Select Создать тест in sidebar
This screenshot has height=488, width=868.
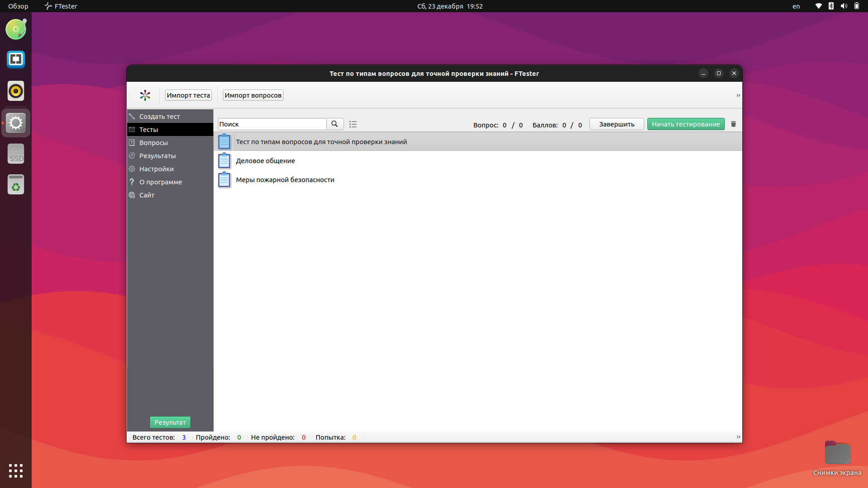(159, 117)
